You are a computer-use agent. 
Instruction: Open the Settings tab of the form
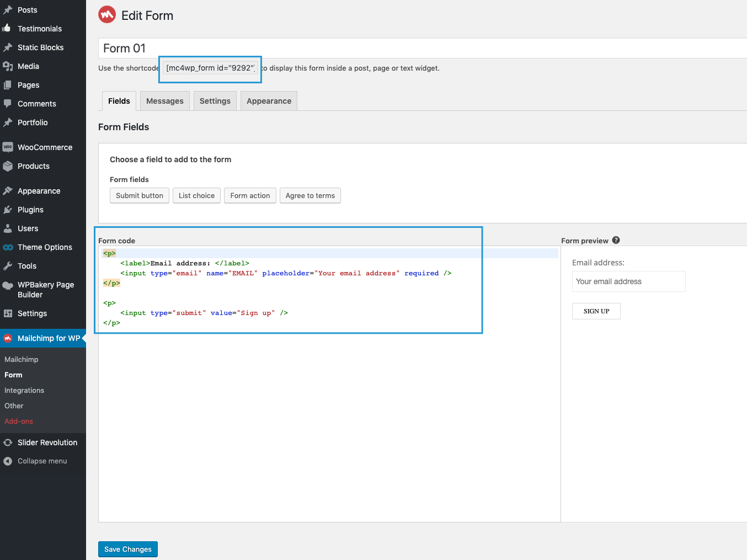(x=215, y=101)
